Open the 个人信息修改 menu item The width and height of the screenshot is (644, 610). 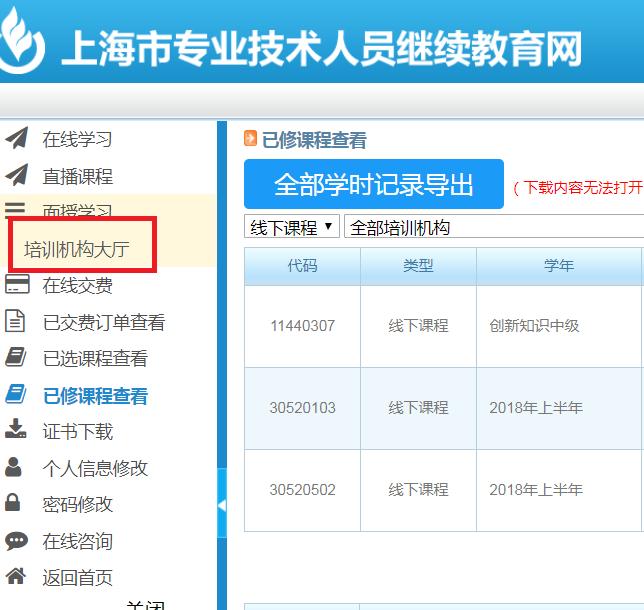click(95, 468)
